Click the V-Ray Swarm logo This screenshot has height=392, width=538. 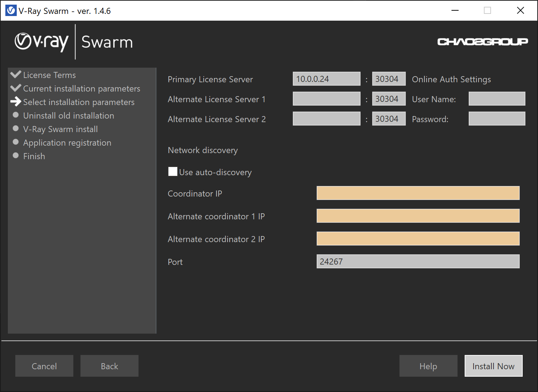coord(74,42)
